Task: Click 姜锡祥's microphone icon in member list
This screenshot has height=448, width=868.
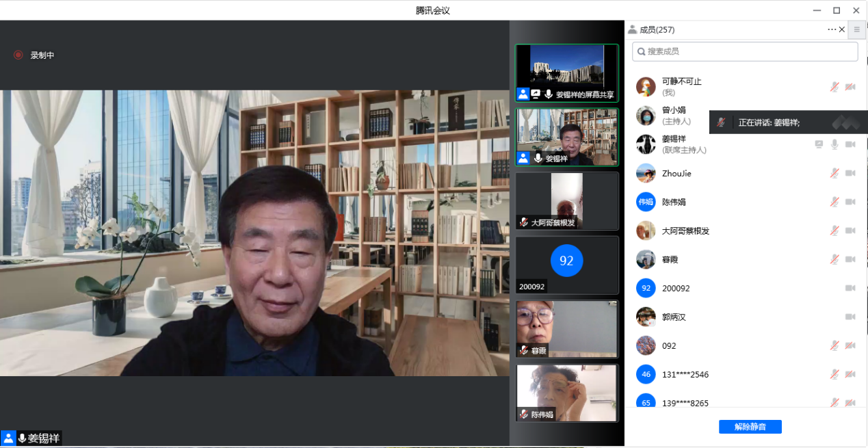Action: [834, 144]
